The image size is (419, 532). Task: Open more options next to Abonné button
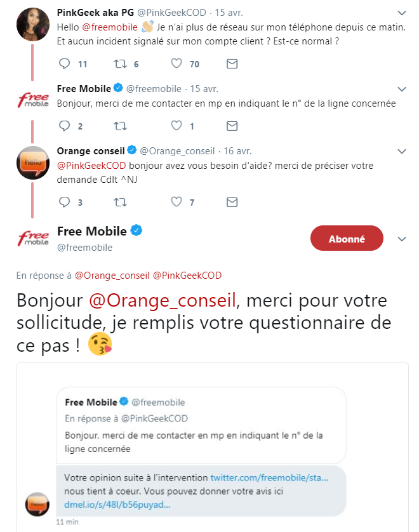click(x=401, y=239)
